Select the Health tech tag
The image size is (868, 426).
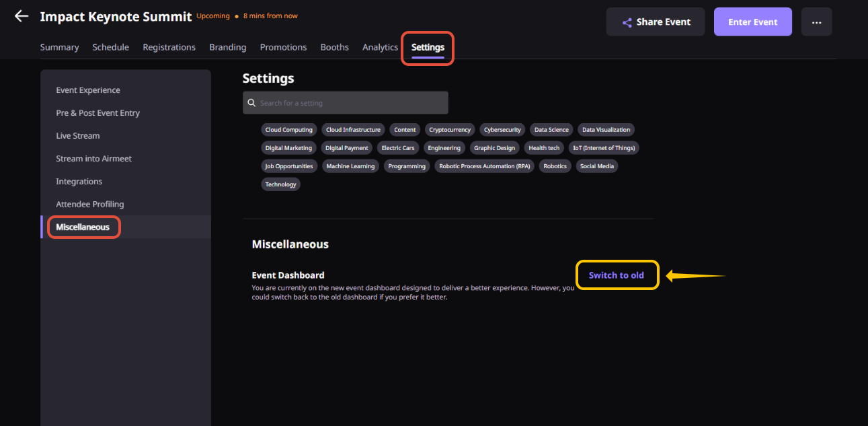coord(544,148)
